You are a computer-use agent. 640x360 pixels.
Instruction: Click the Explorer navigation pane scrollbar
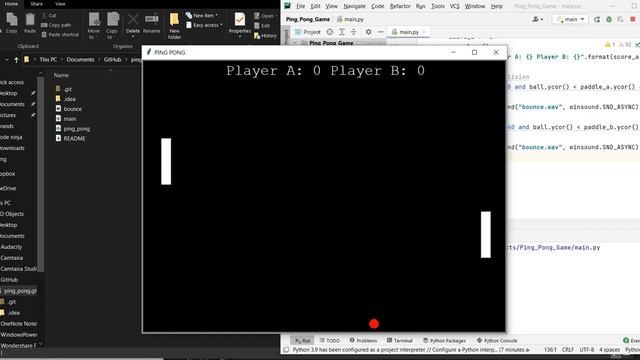click(40, 173)
